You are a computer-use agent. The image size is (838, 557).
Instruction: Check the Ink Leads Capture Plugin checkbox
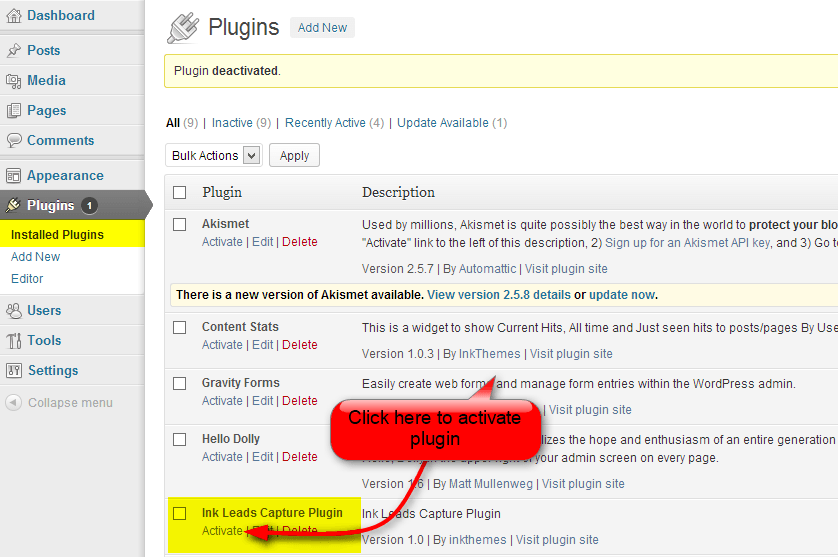[180, 514]
